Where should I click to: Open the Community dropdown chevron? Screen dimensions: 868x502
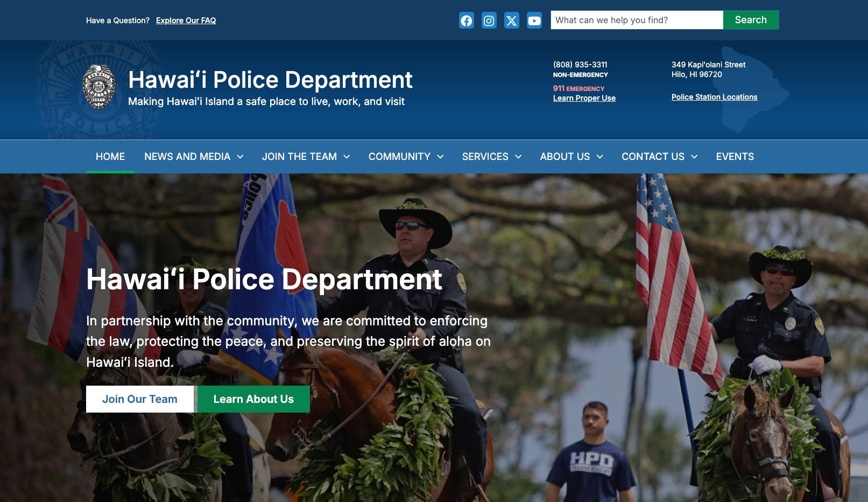tap(440, 157)
